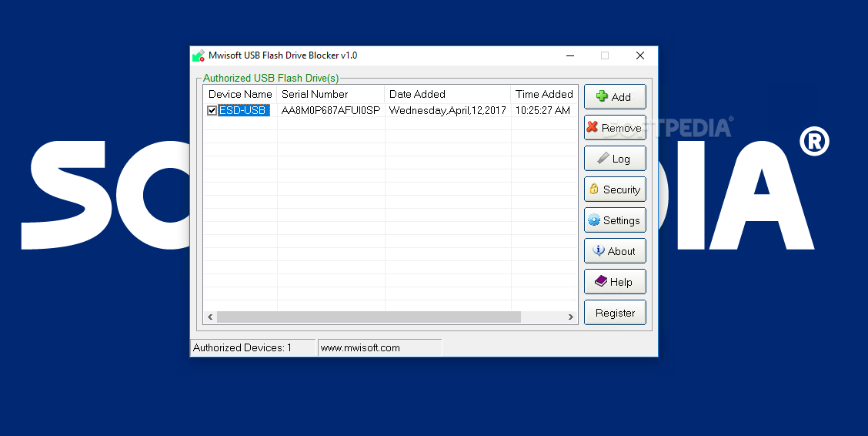This screenshot has height=436, width=868.
Task: Click the Time Added column header
Action: click(544, 94)
